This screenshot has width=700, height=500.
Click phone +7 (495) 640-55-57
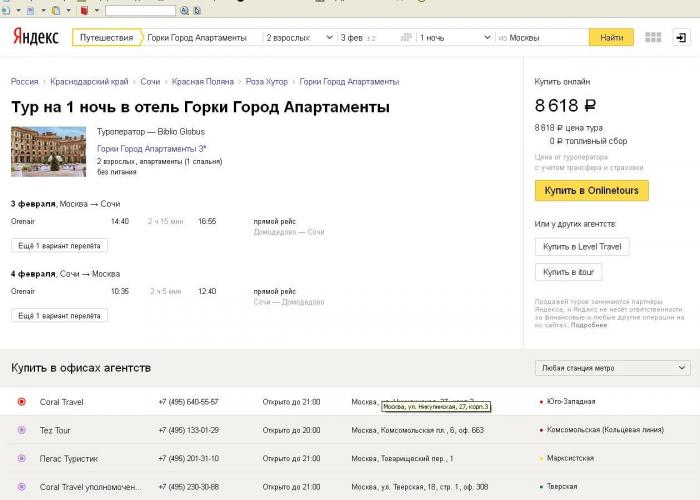(x=188, y=402)
